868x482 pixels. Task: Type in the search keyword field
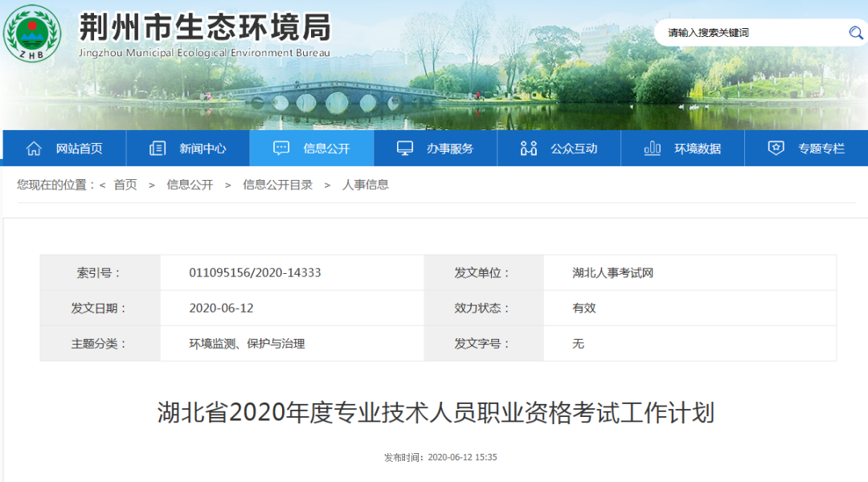point(747,33)
